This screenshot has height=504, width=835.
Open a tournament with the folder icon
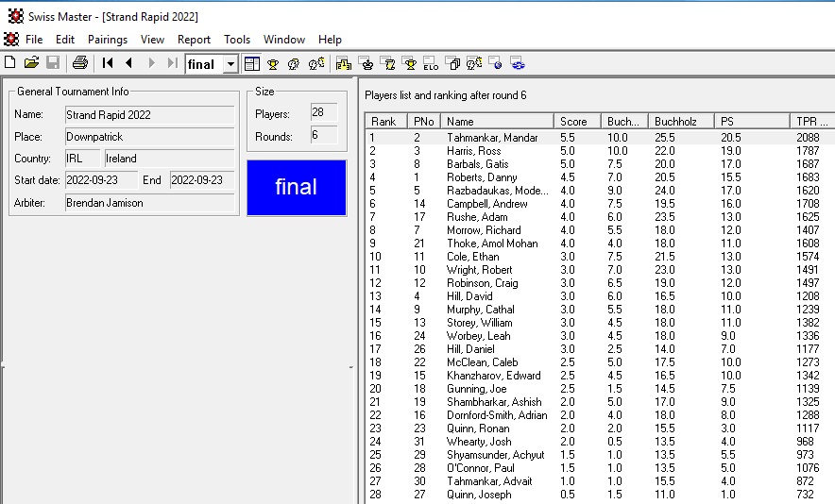point(31,63)
